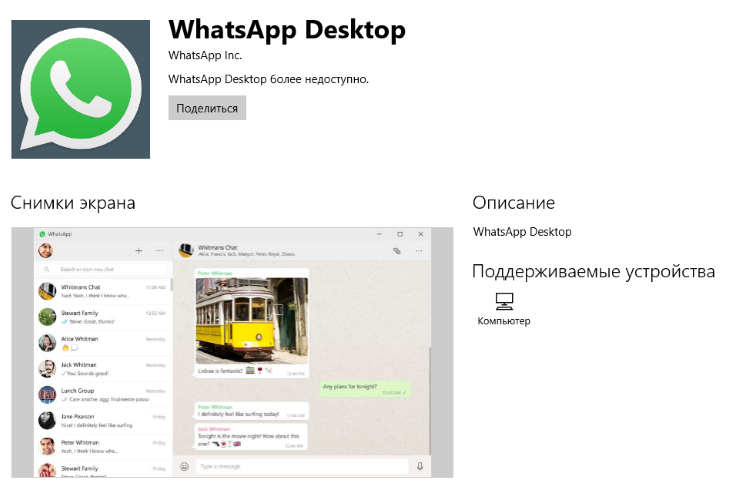Select the bold WhatsApp Desktop title
This screenshot has height=494, width=740.
pos(287,30)
